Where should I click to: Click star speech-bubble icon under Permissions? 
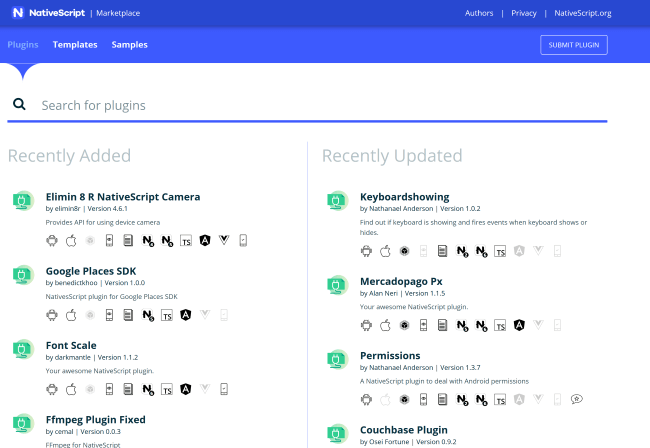coord(577,399)
